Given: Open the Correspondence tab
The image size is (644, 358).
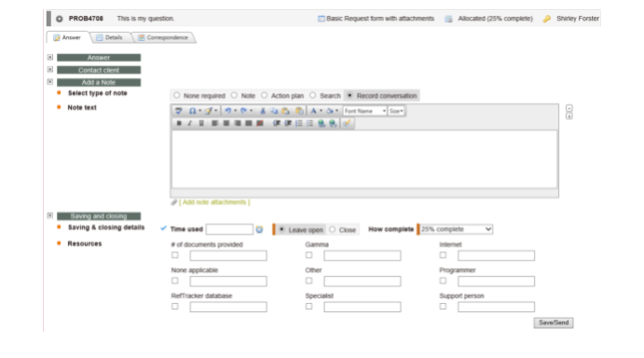Looking at the screenshot, I should click(x=163, y=37).
